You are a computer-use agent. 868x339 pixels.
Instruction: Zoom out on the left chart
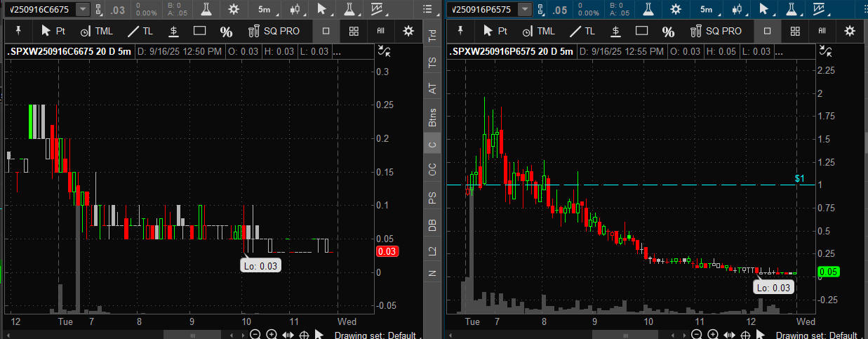[x=255, y=334]
